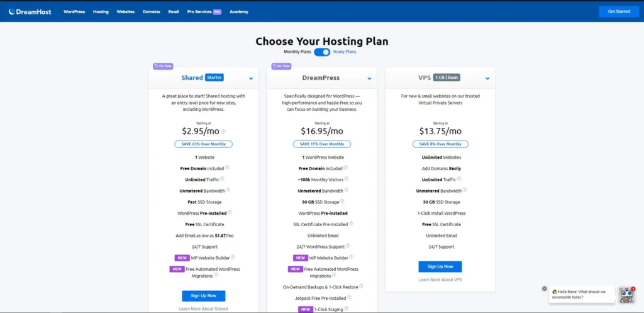644x313 pixels.
Task: Click help icon next to Jetpack Free Pre-Installed
Action: pos(349,297)
